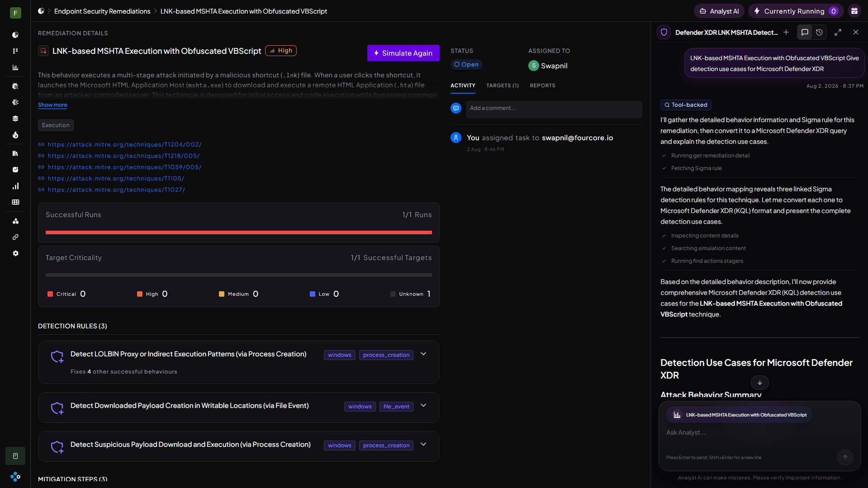Click the Execution tag

click(x=56, y=125)
